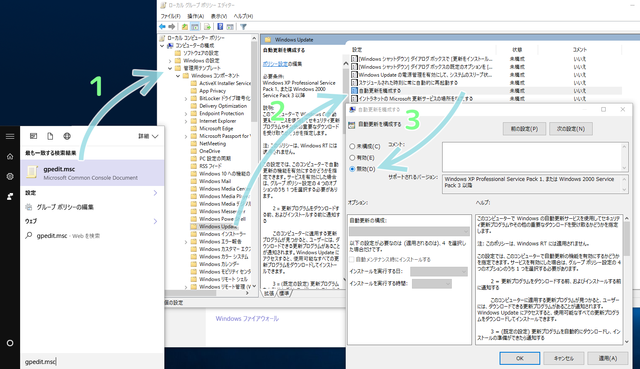
Task: Open the インストールを実行する時間 dropdown
Action: pyautogui.click(x=431, y=283)
